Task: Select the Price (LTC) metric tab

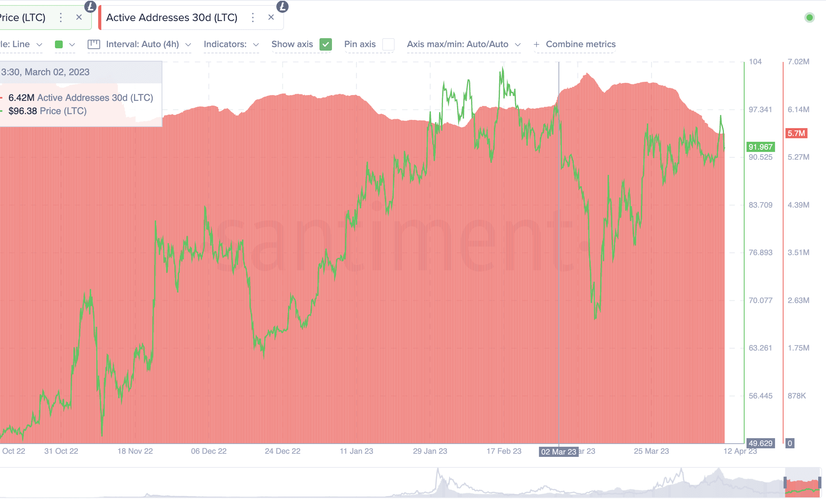Action: click(x=23, y=18)
